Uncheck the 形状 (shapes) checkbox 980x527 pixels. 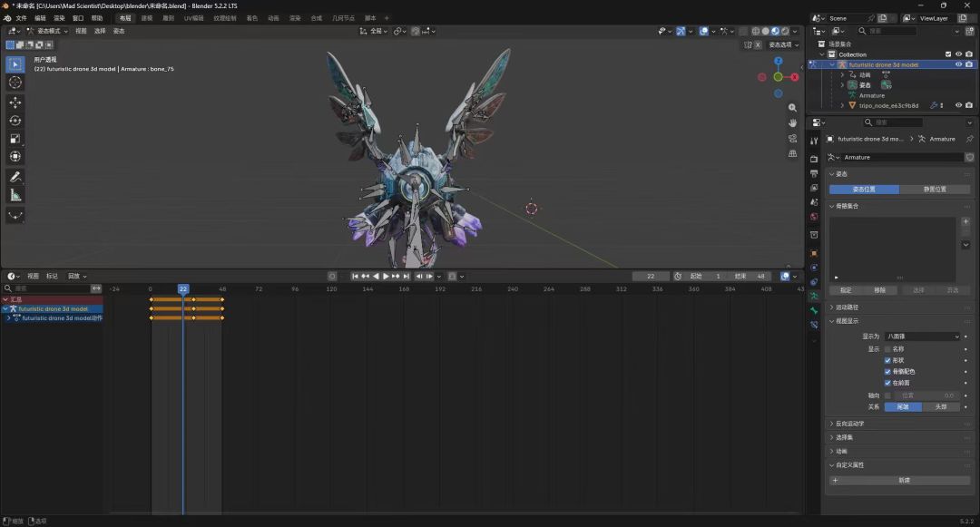(x=887, y=360)
